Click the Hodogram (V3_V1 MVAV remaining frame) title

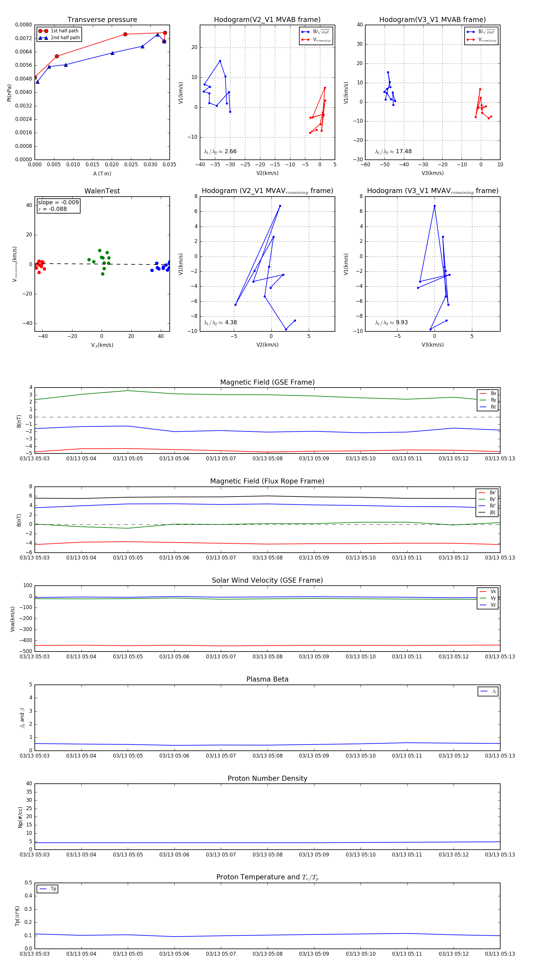432,191
